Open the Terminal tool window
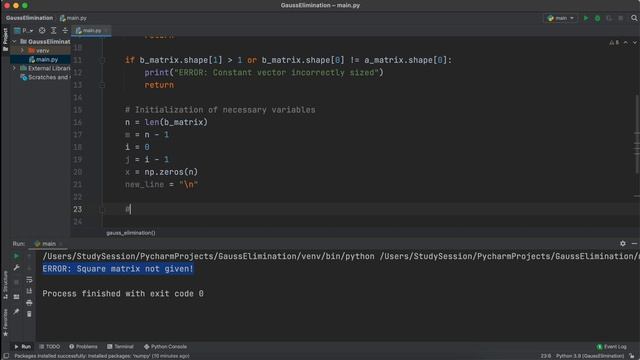The height and width of the screenshot is (360, 640). coord(120,347)
